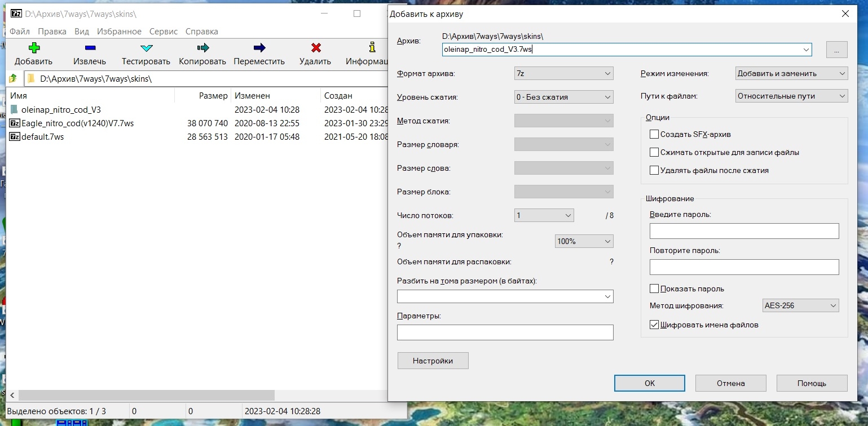This screenshot has height=426, width=868.
Task: Open the archive format 7z dropdown
Action: click(563, 73)
